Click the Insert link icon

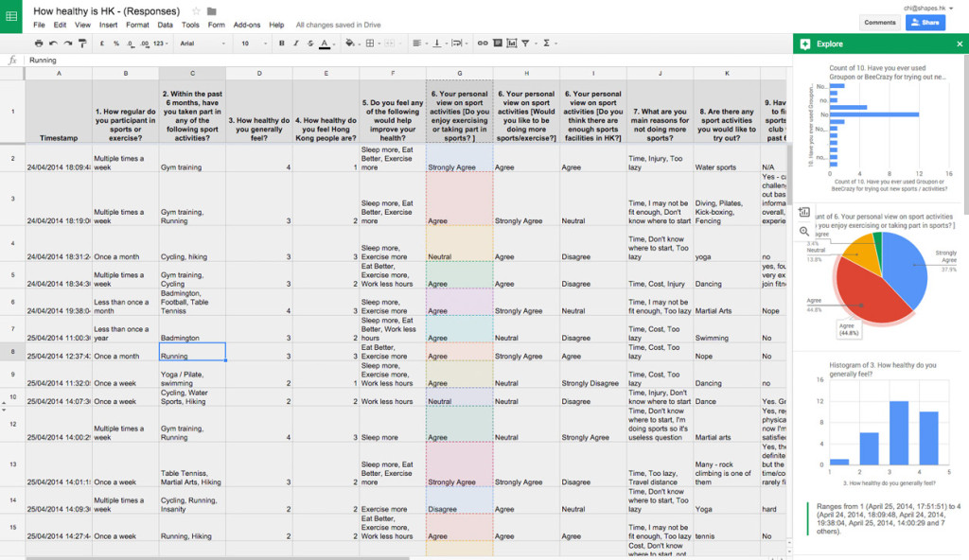(x=483, y=44)
